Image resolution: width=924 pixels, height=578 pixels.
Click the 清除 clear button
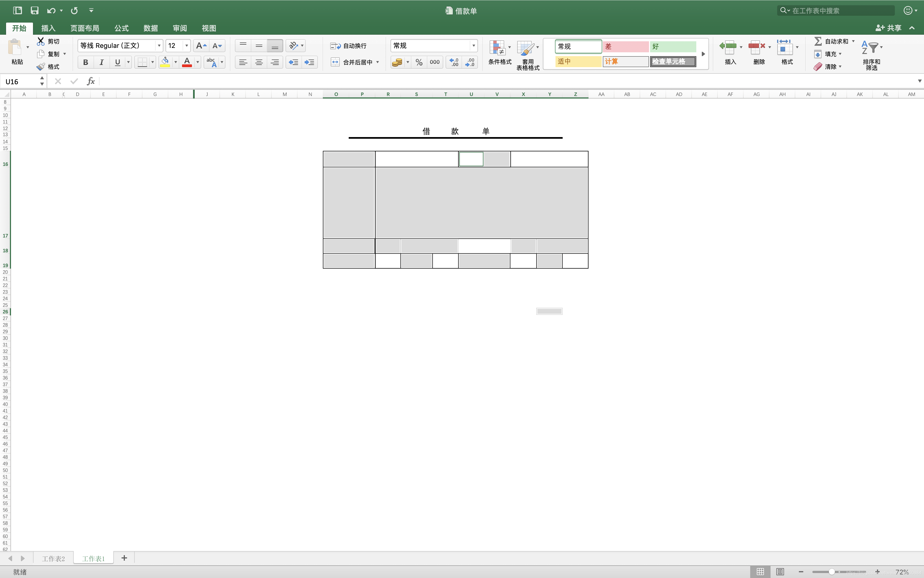(x=828, y=67)
